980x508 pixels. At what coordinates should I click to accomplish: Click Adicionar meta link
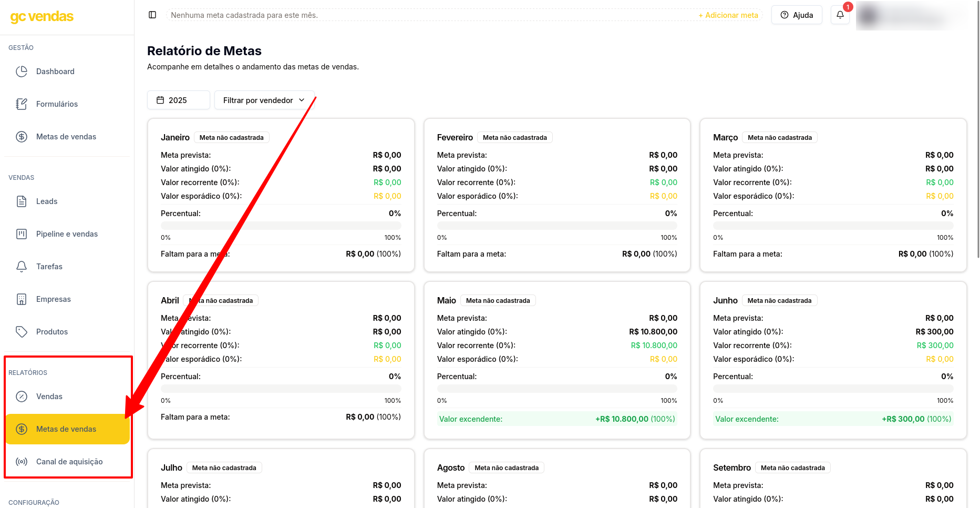[728, 15]
